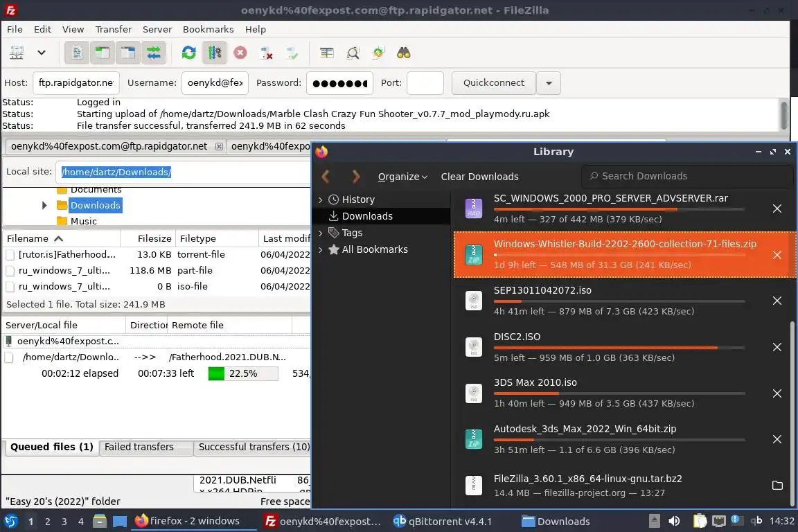Switch to Queued files tab
The width and height of the screenshot is (798, 532).
tap(51, 447)
